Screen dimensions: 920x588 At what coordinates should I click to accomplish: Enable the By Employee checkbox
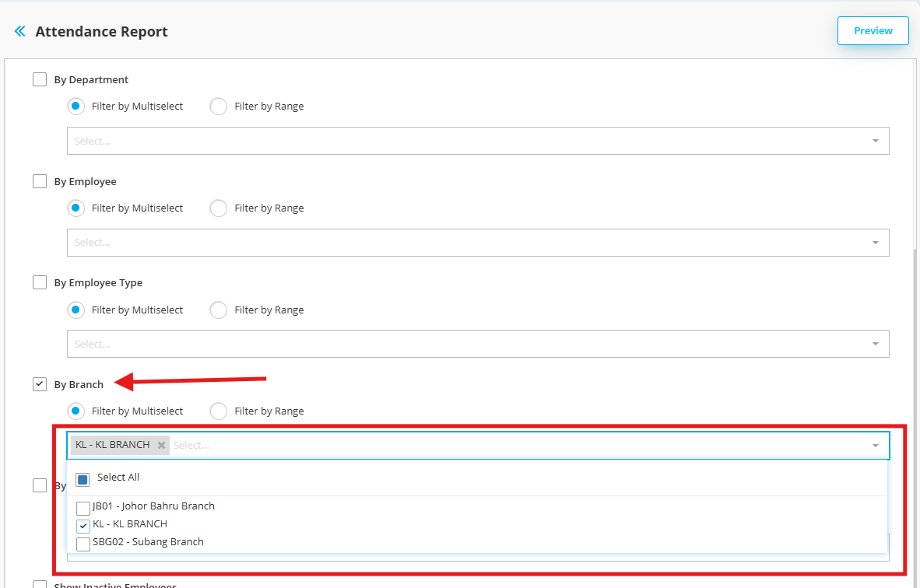(40, 181)
